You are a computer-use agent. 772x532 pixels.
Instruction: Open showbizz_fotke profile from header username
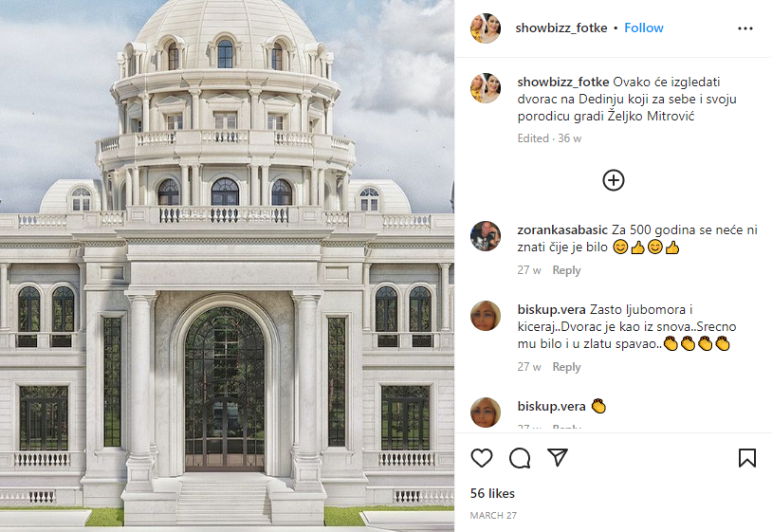coord(561,28)
